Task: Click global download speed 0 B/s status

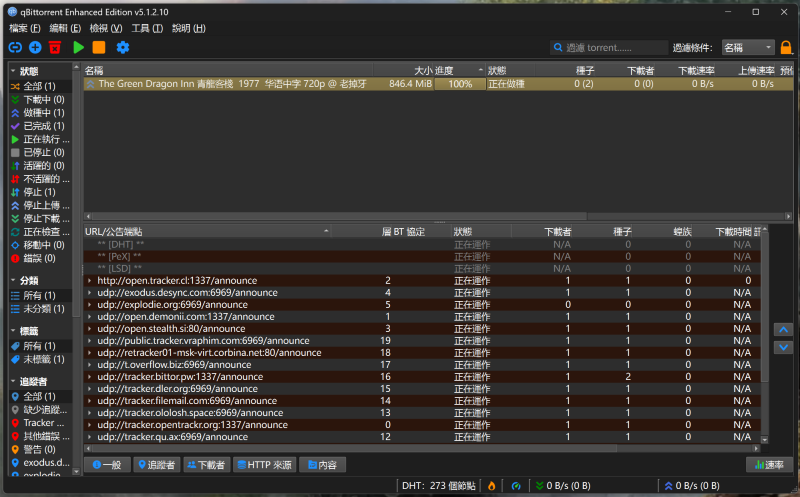Action: 563,486
